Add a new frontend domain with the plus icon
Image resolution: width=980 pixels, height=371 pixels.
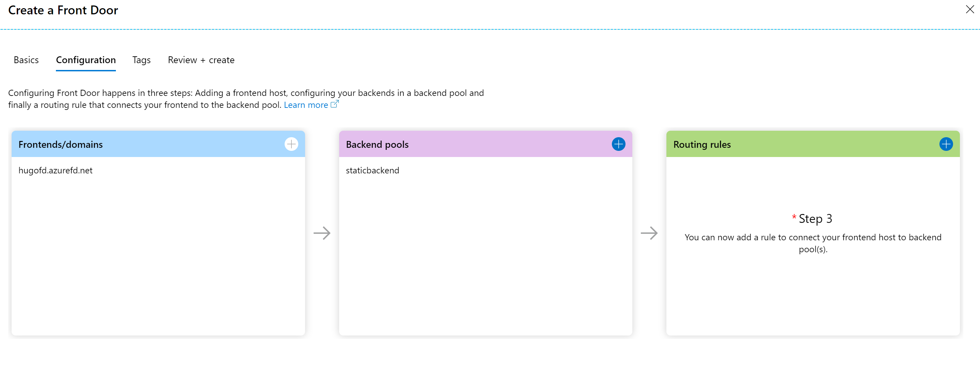(291, 144)
